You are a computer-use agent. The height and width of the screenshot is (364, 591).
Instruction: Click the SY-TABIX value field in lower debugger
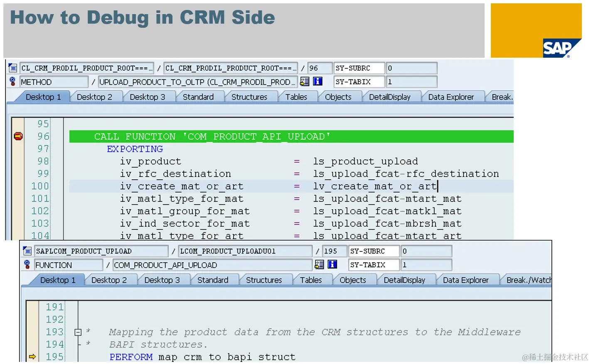[x=426, y=265]
